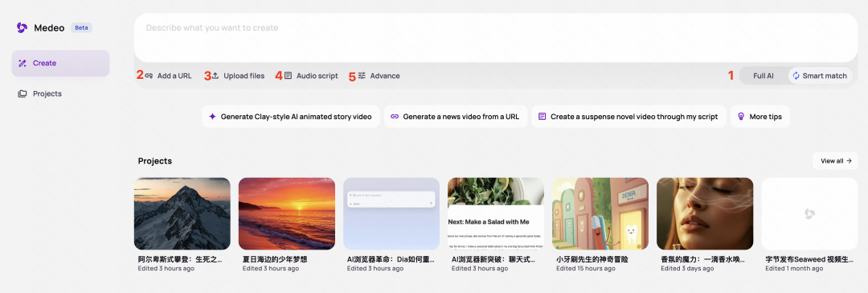Click the project title '小牙刷先生的神奇冒险'
868x293 pixels.
tap(592, 259)
